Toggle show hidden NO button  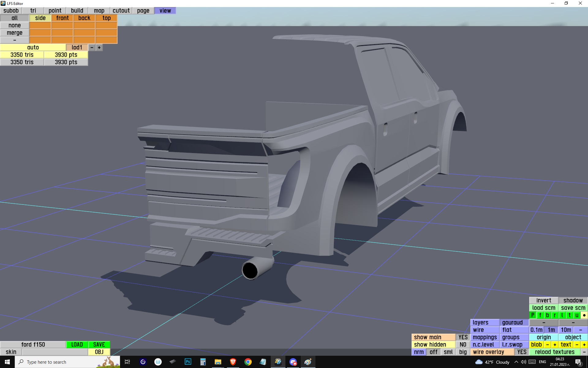[463, 344]
